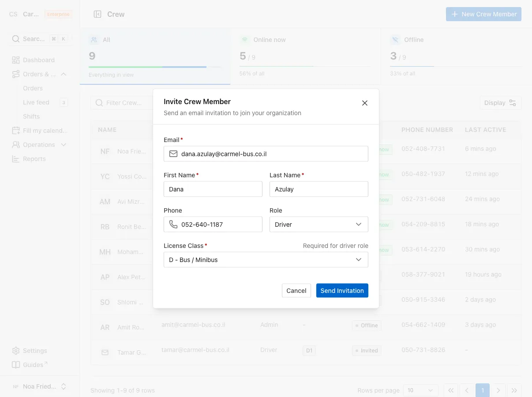Go to the next page arrow
Image resolution: width=532 pixels, height=397 pixels.
(498, 390)
